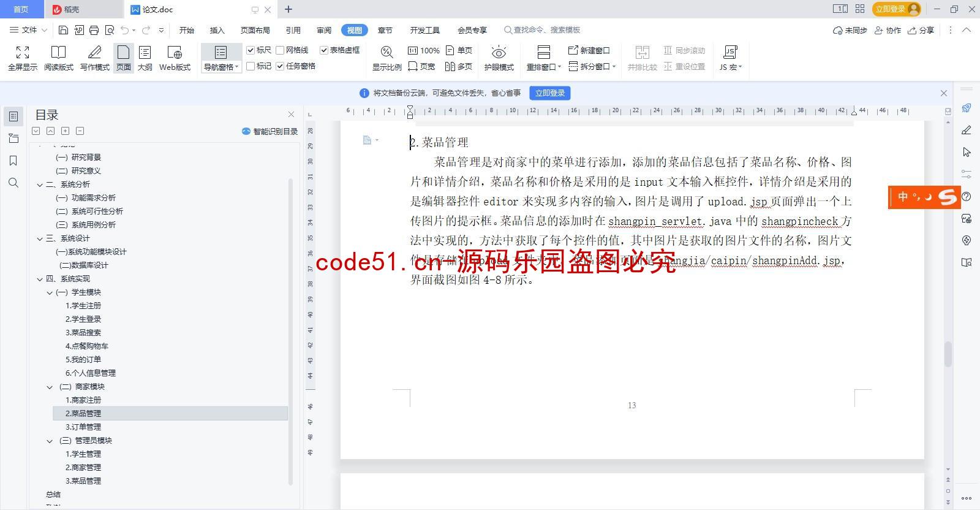
Task: Toggle the ruler checkbox
Action: pyautogui.click(x=251, y=50)
